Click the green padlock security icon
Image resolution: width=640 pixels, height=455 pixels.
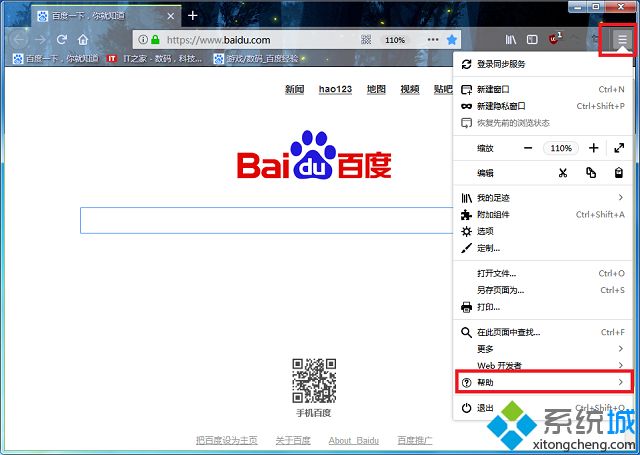click(x=155, y=40)
